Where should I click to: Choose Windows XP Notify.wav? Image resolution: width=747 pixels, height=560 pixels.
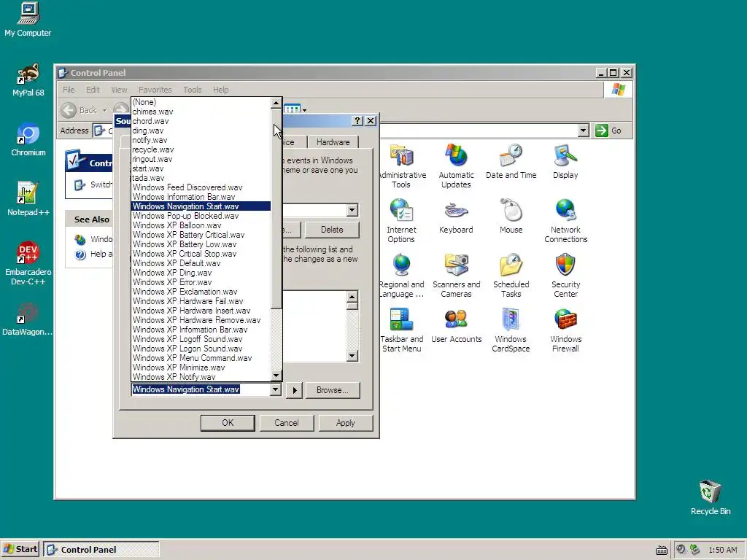point(201,377)
